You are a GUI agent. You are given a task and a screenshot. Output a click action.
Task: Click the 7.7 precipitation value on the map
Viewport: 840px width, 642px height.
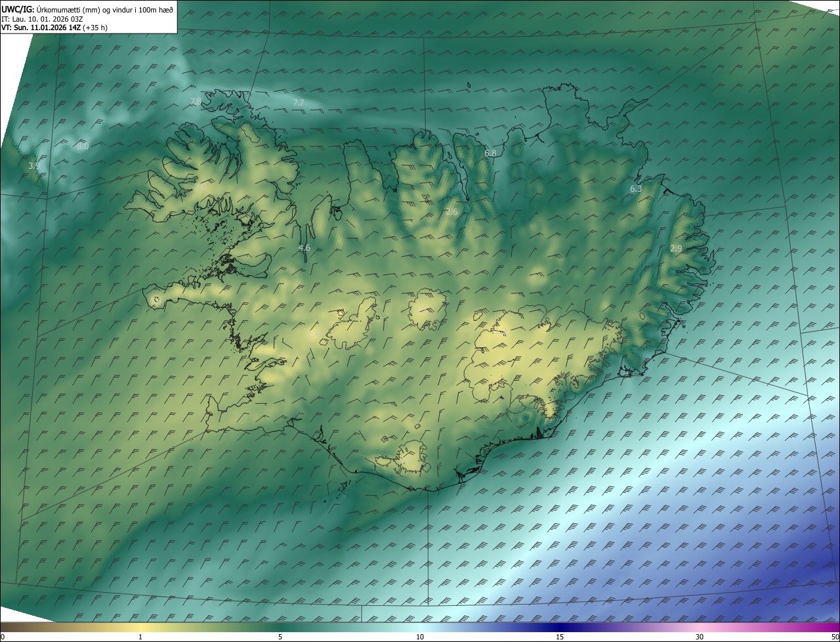298,103
